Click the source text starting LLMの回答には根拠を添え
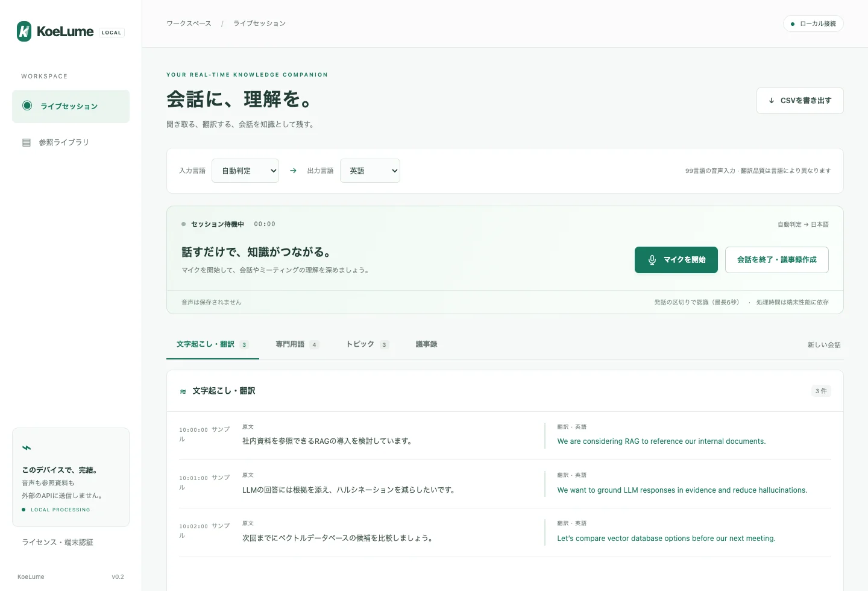The width and height of the screenshot is (868, 591). tap(350, 490)
